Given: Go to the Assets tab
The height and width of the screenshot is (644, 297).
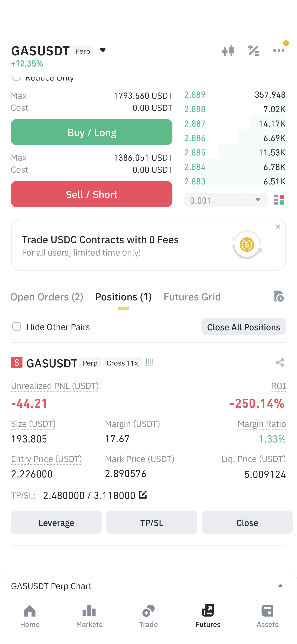Looking at the screenshot, I should pos(267,616).
